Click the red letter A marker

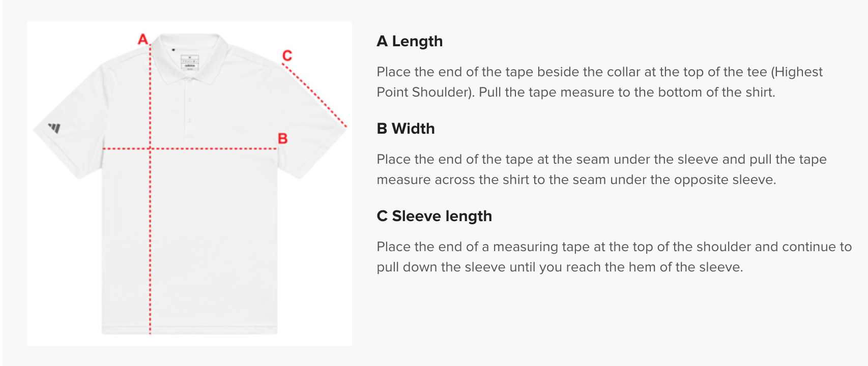click(143, 39)
